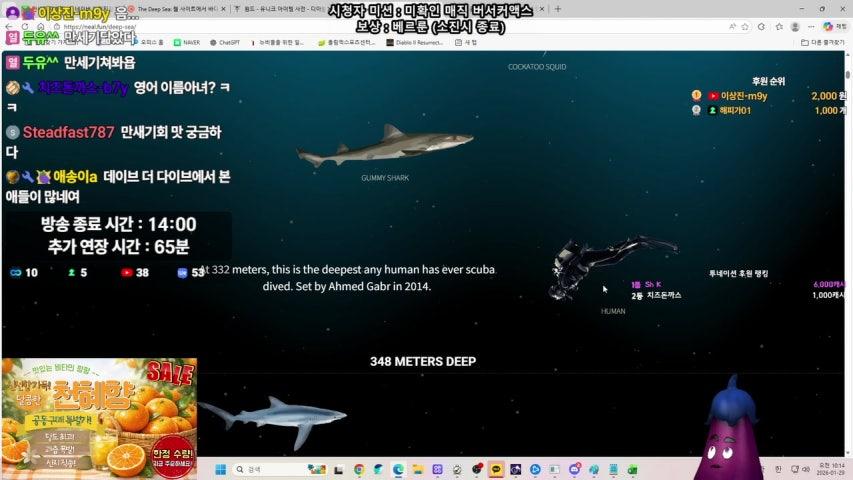Click the GUMMY SHARK label
This screenshot has height=480, width=853.
(385, 178)
